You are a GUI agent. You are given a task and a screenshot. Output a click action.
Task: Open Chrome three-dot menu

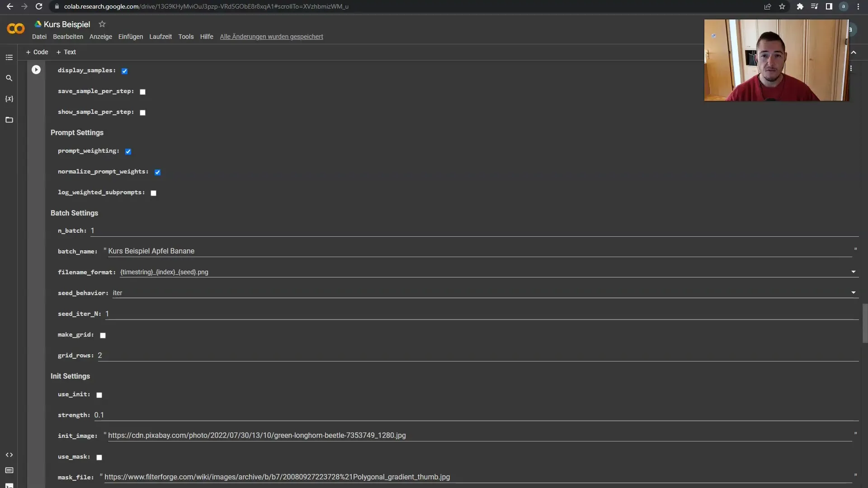tap(858, 6)
